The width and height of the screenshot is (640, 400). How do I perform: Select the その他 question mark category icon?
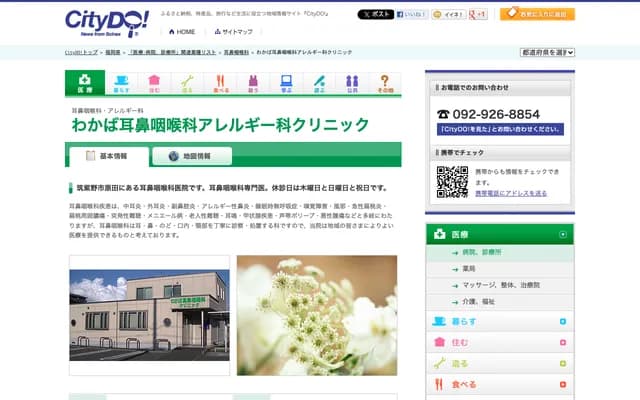pos(384,84)
